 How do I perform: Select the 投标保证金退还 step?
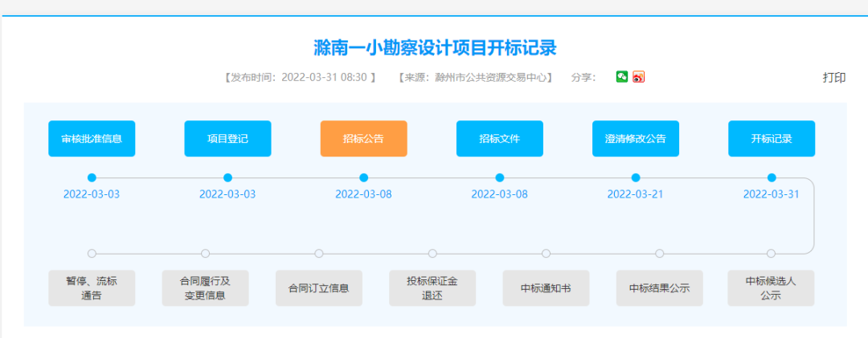pos(432,287)
